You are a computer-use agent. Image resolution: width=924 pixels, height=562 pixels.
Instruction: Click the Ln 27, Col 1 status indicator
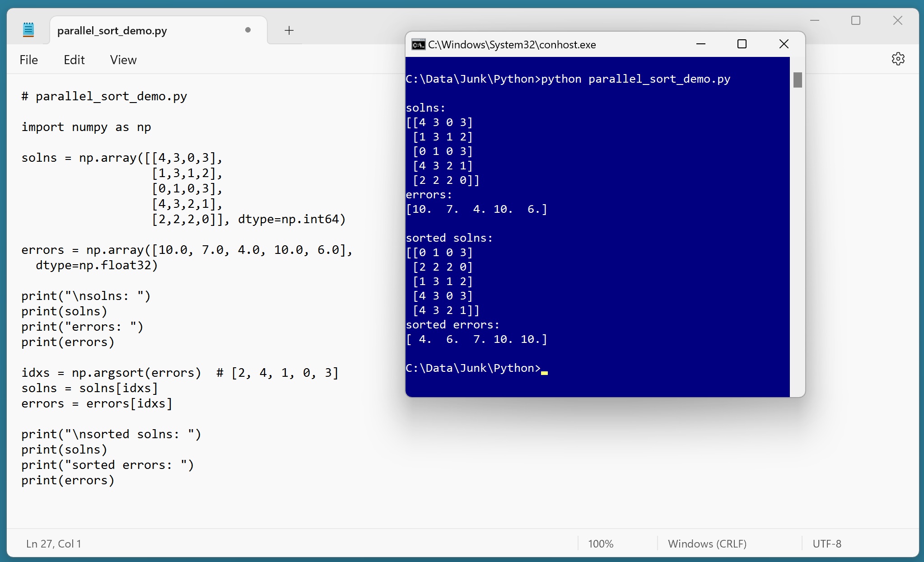click(54, 543)
